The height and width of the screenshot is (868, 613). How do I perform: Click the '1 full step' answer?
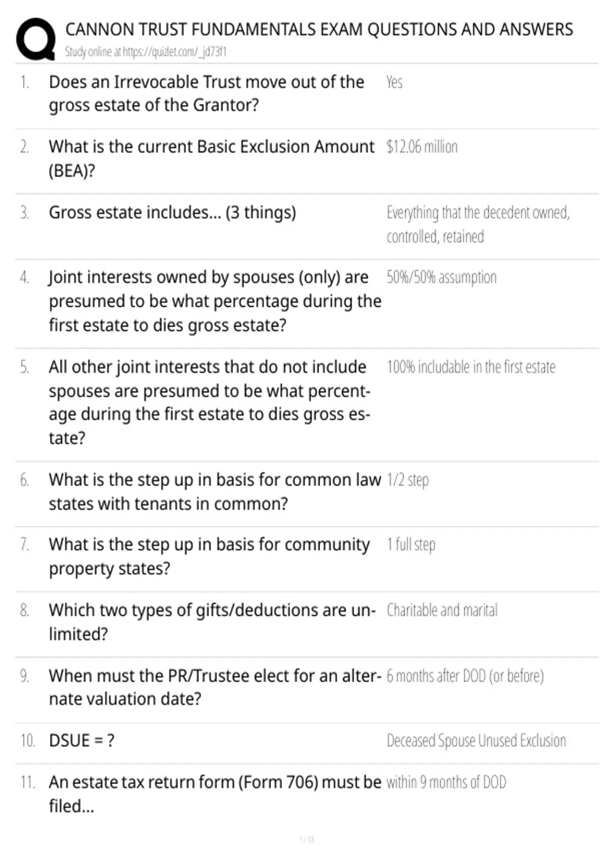(411, 545)
